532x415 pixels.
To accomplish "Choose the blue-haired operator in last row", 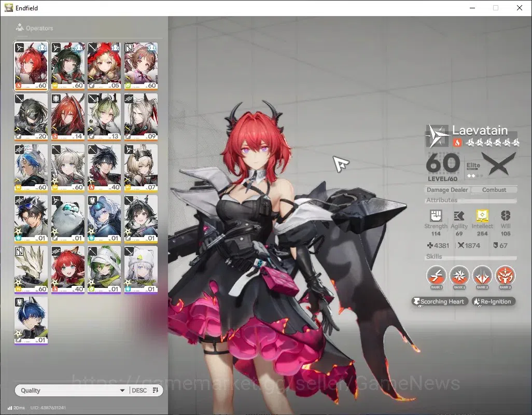I will (x=31, y=321).
